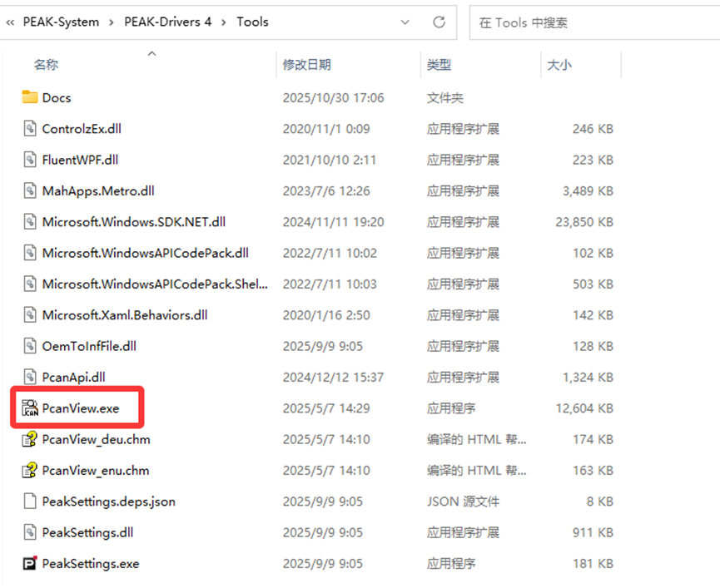Select the ControlzEx.dll file icon
Image resolution: width=720 pixels, height=588 pixels.
pyautogui.click(x=30, y=128)
